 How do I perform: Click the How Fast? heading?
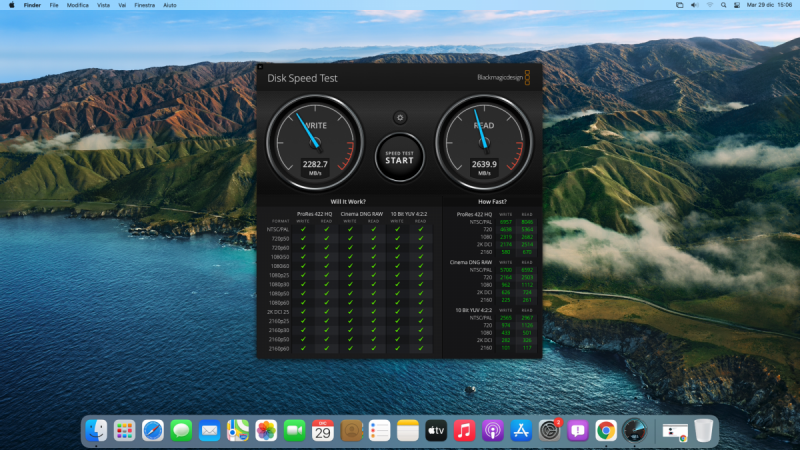click(492, 202)
